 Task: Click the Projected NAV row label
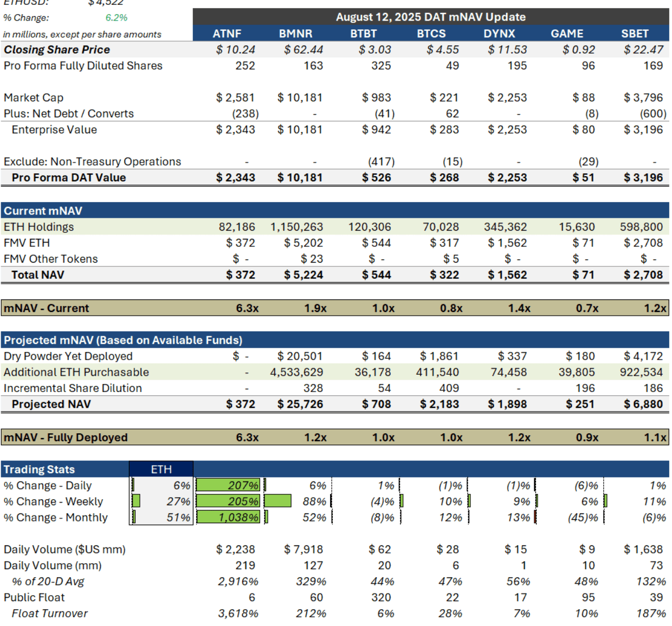pyautogui.click(x=51, y=404)
